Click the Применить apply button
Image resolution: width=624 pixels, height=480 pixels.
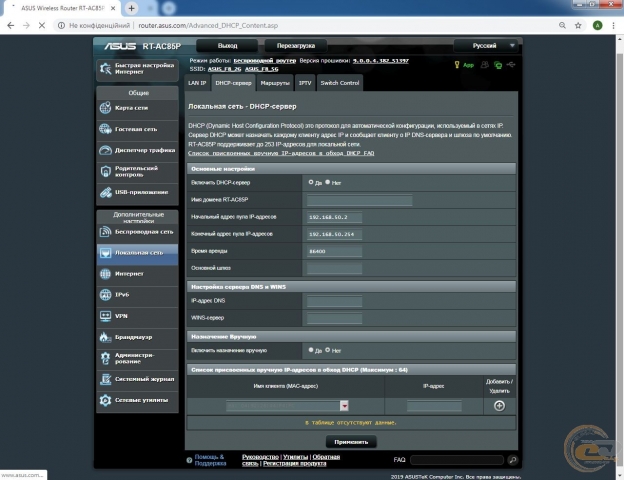coord(351,442)
